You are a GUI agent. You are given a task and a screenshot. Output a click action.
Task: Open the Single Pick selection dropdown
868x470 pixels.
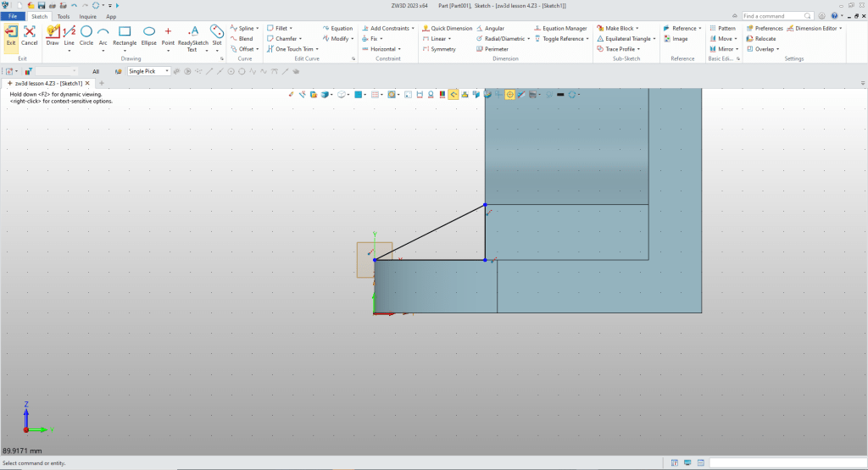149,71
